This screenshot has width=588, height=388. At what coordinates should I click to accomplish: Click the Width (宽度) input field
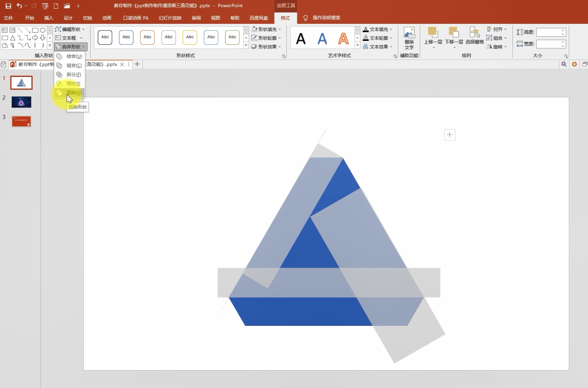tap(551, 44)
